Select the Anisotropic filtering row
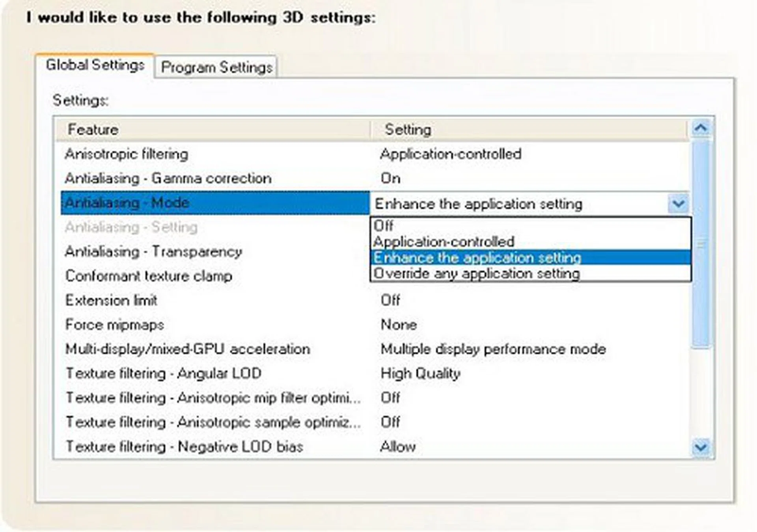Image resolution: width=757 pixels, height=532 pixels. [x=127, y=154]
